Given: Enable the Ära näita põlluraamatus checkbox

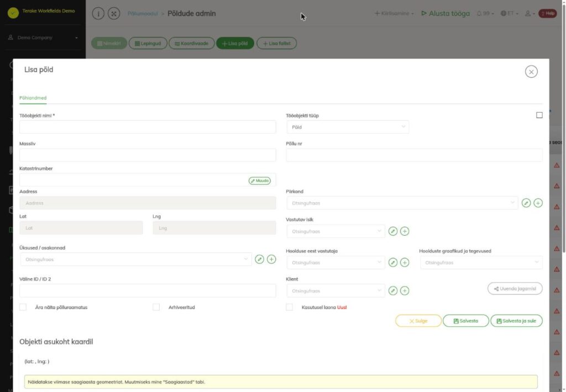Looking at the screenshot, I should 23,308.
